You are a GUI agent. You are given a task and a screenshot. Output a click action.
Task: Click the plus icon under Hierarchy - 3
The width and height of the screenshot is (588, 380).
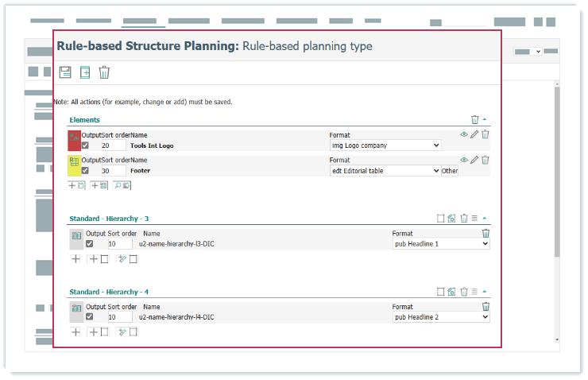pyautogui.click(x=76, y=258)
